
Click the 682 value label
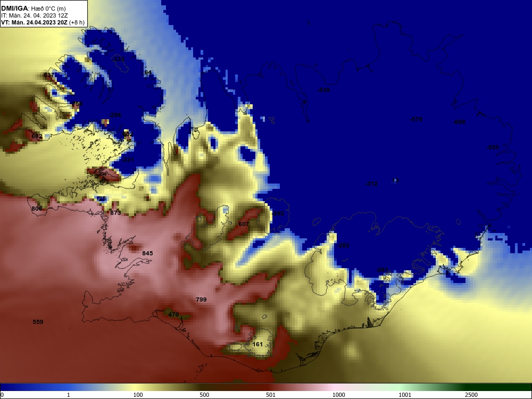pyautogui.click(x=37, y=136)
